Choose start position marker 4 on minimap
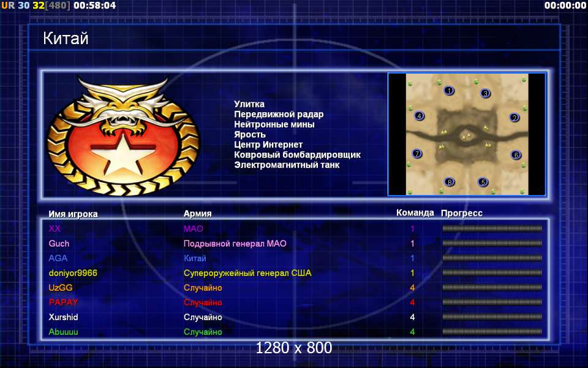Screen dimensions: 588x368 [x=419, y=116]
